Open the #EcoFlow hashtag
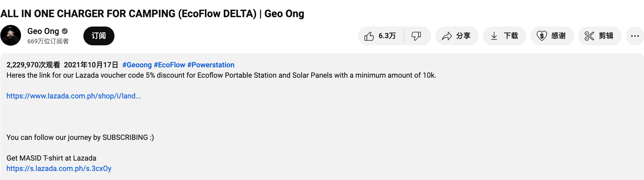Screen dimensions: 644x180 [x=169, y=65]
